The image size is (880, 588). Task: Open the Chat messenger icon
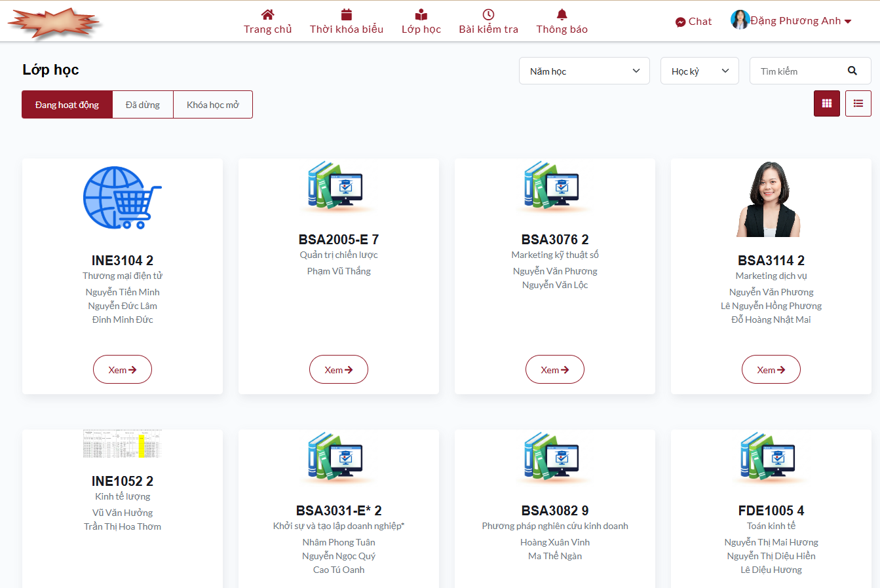pos(680,22)
